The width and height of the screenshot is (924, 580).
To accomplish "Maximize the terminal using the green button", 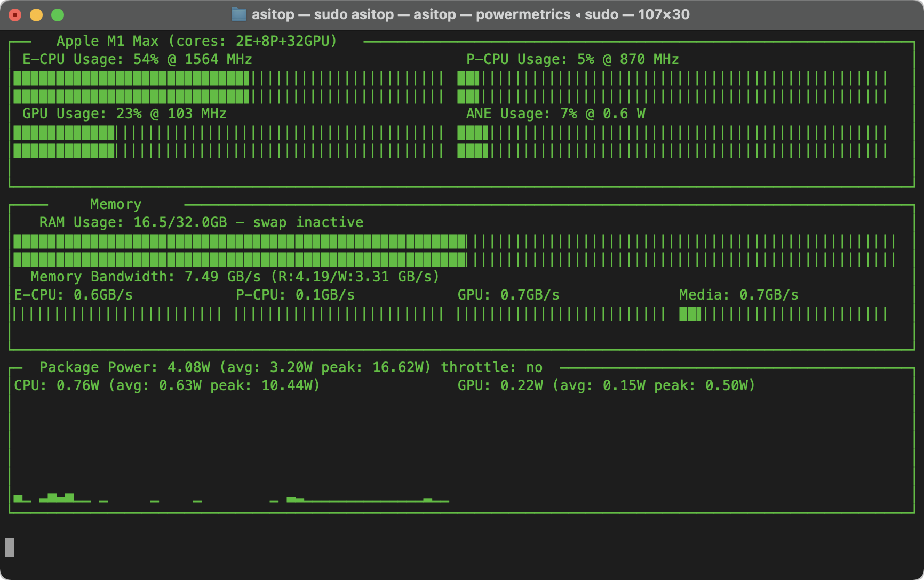I will pyautogui.click(x=58, y=15).
